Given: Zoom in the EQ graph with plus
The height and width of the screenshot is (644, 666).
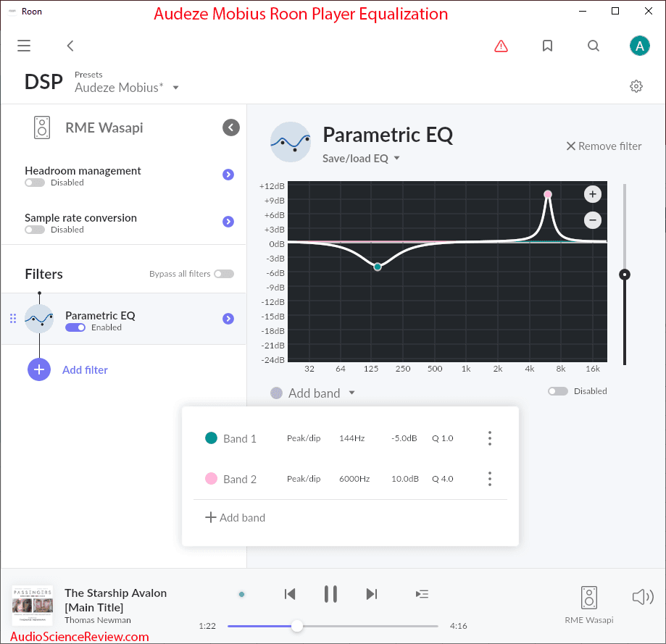Looking at the screenshot, I should pyautogui.click(x=593, y=194).
